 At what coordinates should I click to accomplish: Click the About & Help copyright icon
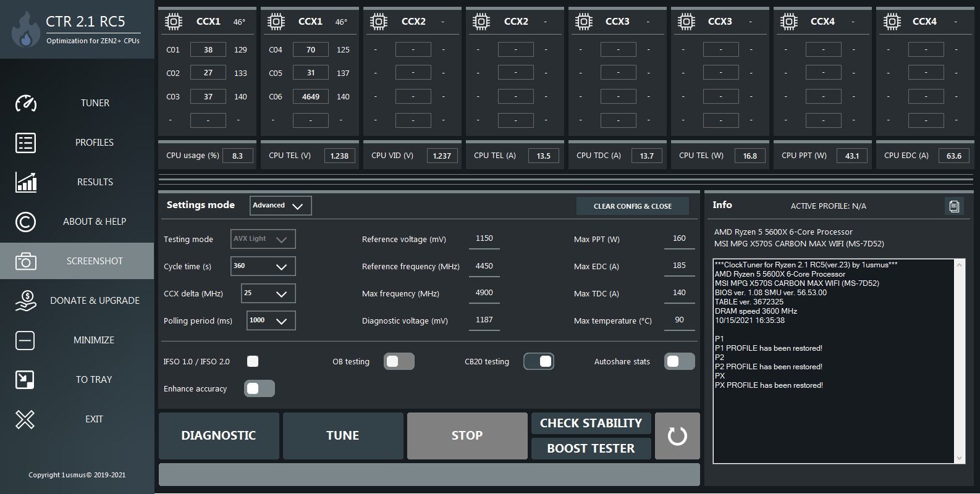(x=25, y=222)
